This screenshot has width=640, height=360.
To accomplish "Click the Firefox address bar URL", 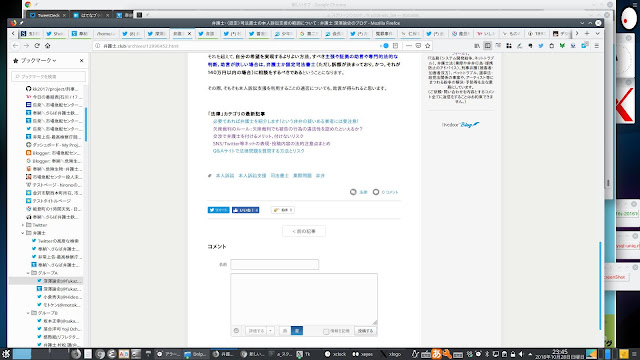I will [x=141, y=46].
